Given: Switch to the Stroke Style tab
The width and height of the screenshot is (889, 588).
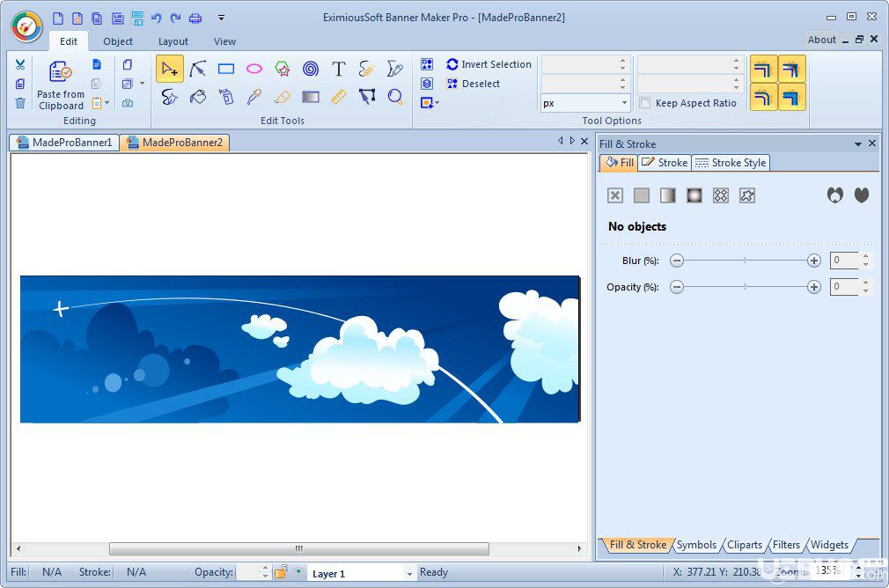Looking at the screenshot, I should [x=731, y=163].
